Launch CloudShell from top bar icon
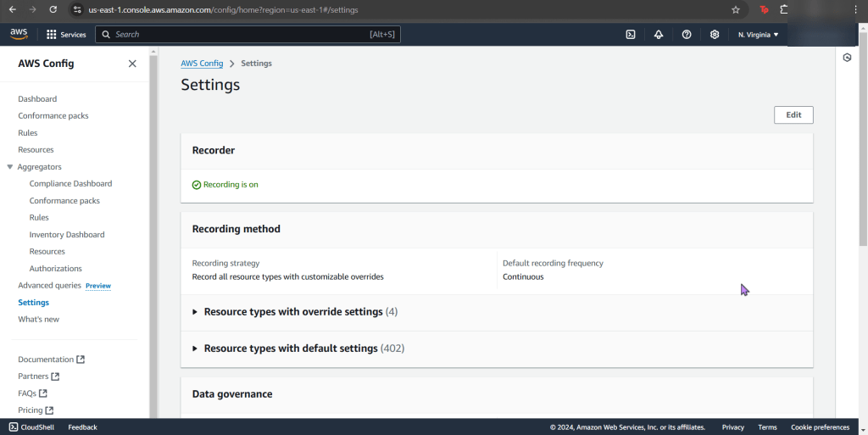This screenshot has width=868, height=435. tap(631, 35)
